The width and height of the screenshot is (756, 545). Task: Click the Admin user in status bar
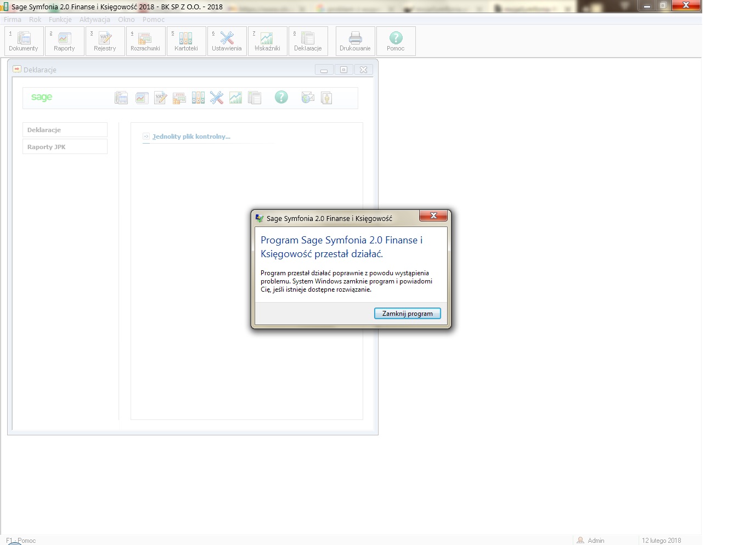click(595, 540)
